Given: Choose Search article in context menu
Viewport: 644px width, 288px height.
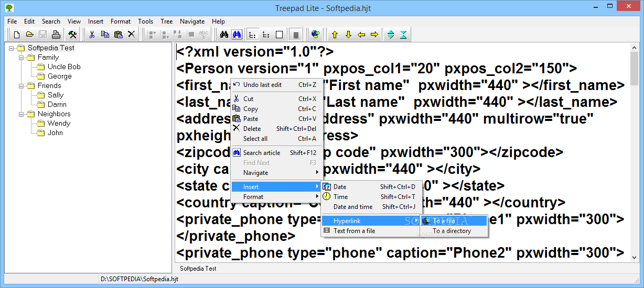Looking at the screenshot, I should point(276,153).
